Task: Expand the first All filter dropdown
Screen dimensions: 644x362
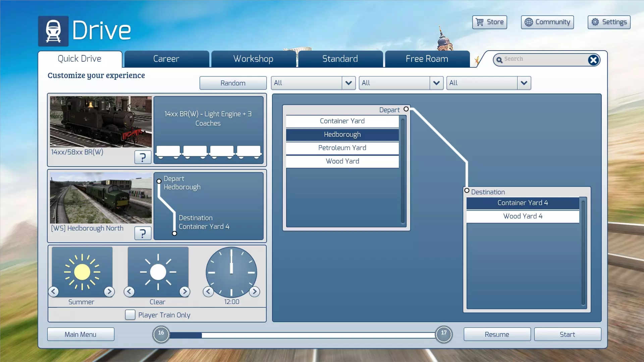Action: (x=348, y=83)
